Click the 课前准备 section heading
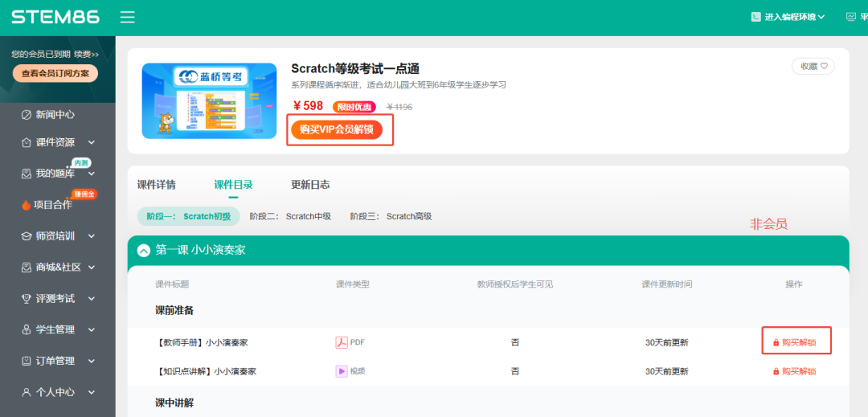The image size is (868, 417). click(x=174, y=310)
